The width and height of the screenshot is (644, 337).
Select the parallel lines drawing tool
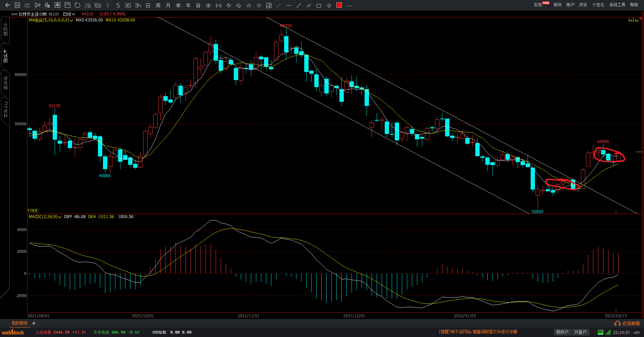[x=309, y=5]
